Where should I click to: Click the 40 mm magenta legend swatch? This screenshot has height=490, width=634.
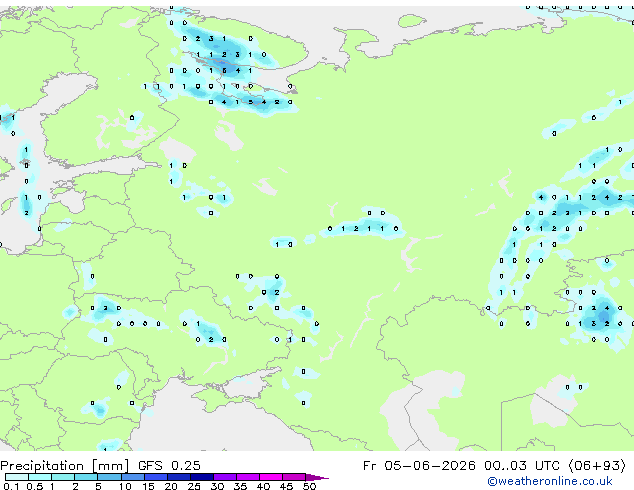271,477
